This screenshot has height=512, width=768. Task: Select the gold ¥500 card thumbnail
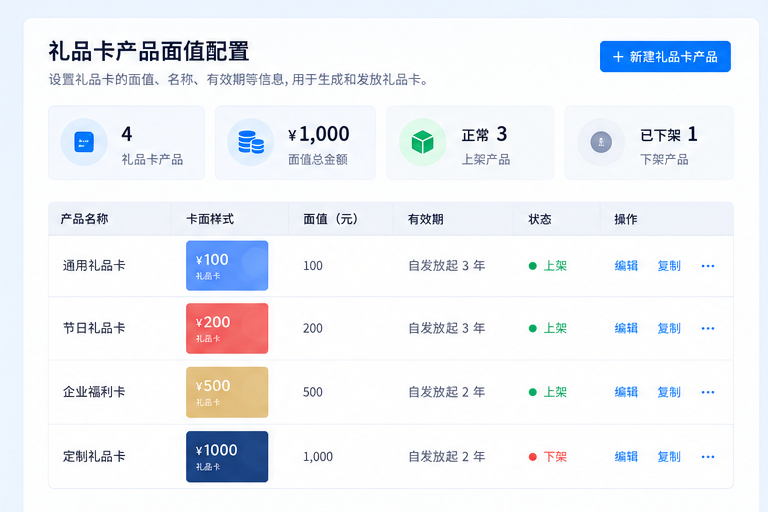point(227,392)
